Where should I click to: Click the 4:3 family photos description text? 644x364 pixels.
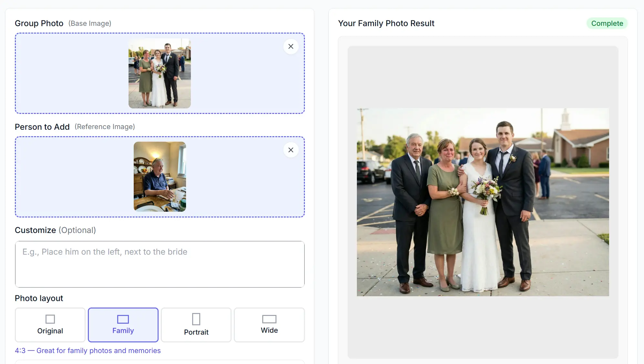coord(88,350)
